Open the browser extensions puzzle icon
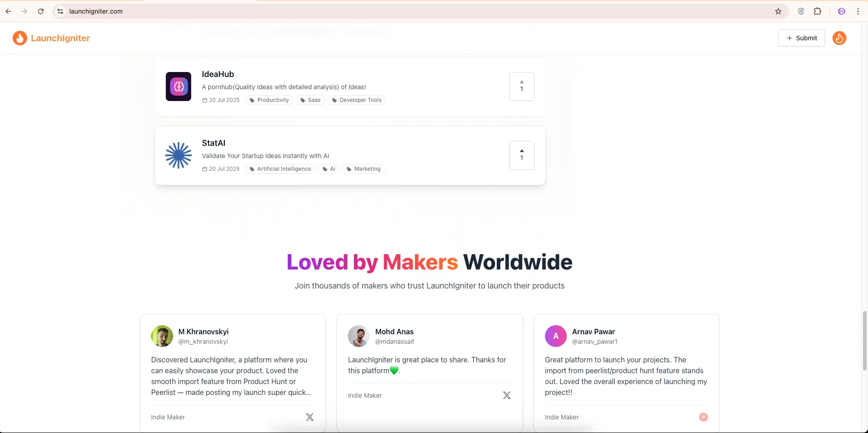Image resolution: width=868 pixels, height=433 pixels. pyautogui.click(x=817, y=11)
